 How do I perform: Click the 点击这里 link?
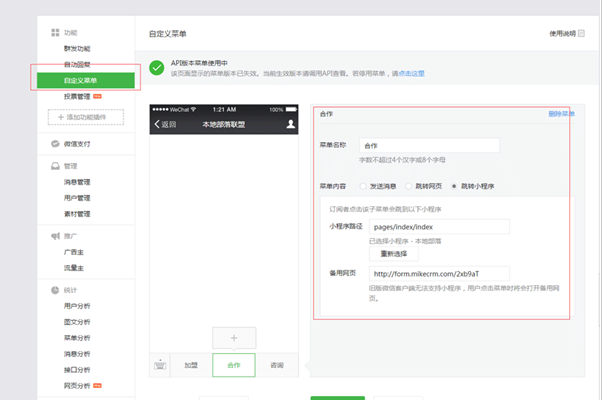coord(411,73)
